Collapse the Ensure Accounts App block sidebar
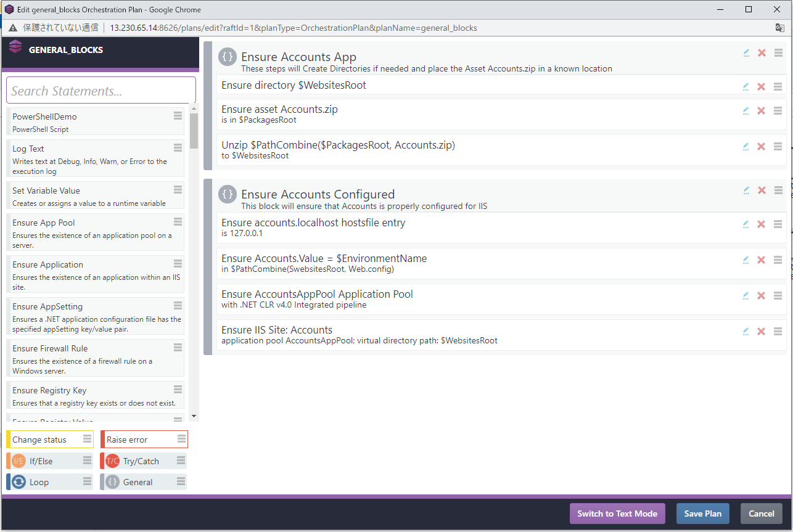The height and width of the screenshot is (532, 793). (x=208, y=105)
